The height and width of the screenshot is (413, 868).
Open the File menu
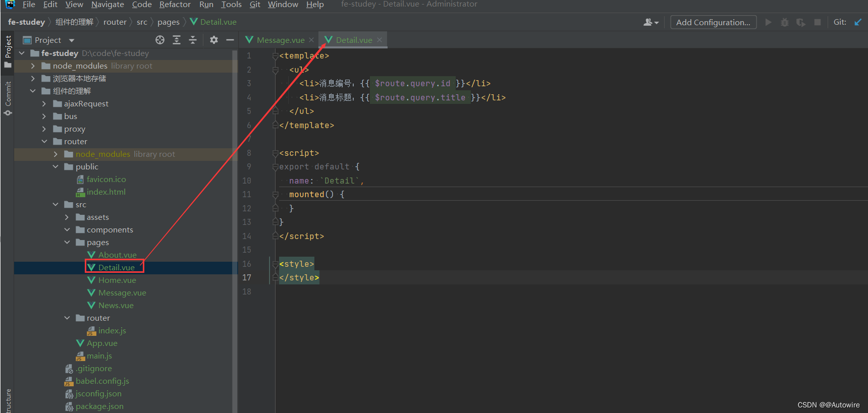pos(29,5)
